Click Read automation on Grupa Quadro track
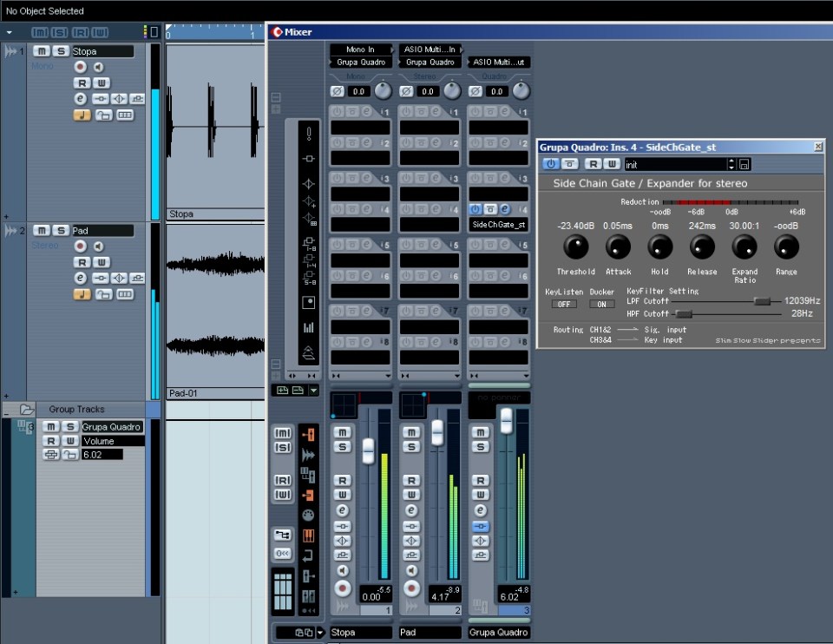Image resolution: width=833 pixels, height=644 pixels. [x=50, y=441]
